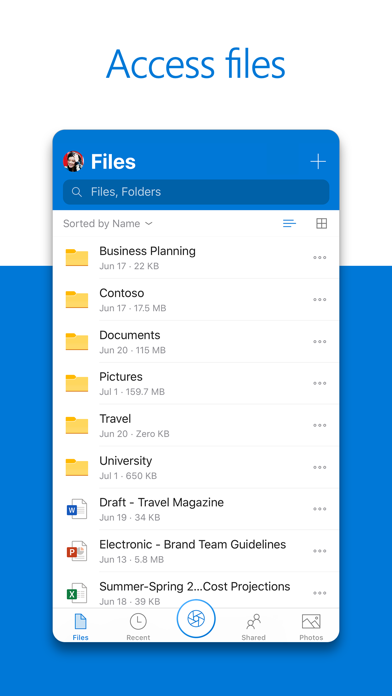This screenshot has height=696, width=392.
Task: Select the Documents name text
Action: [130, 335]
